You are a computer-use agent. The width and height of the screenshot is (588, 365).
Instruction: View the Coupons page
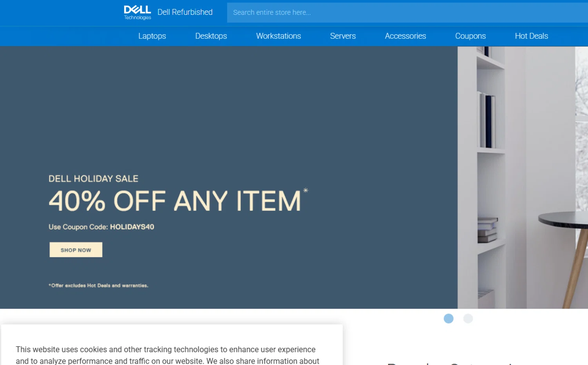pyautogui.click(x=470, y=36)
